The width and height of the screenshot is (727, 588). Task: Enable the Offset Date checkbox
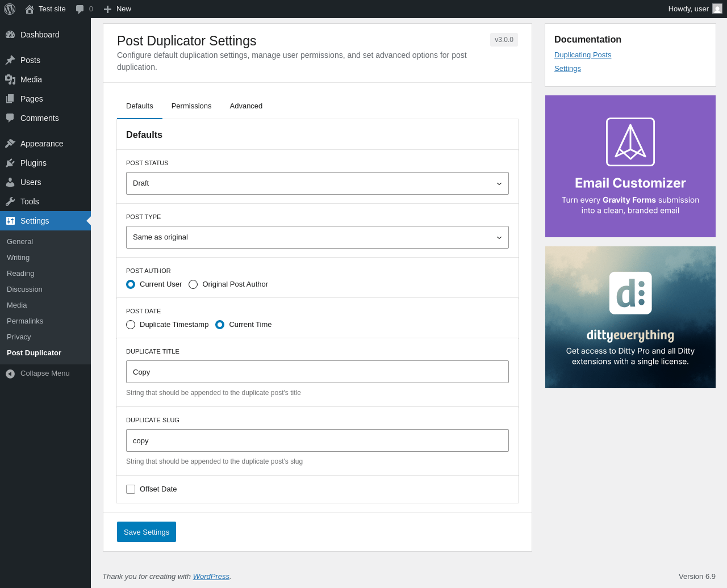(x=131, y=489)
